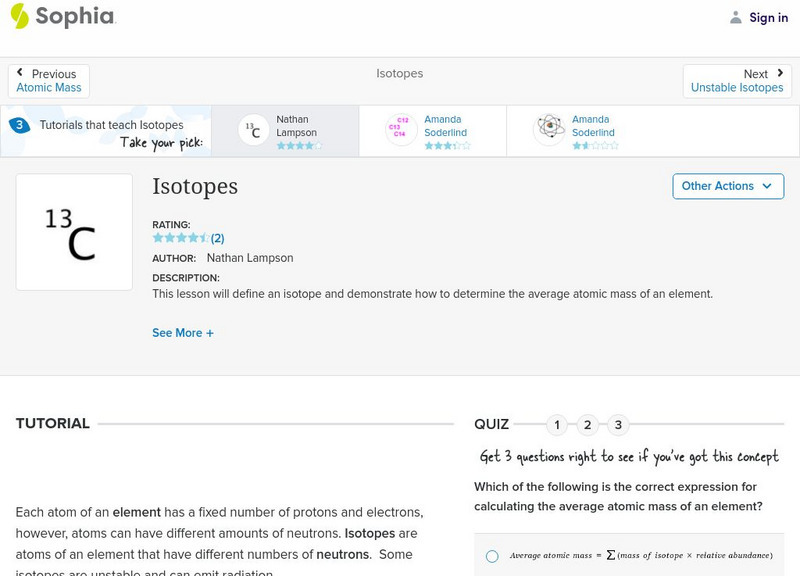Click the star rating under Isotopes title

click(x=181, y=238)
